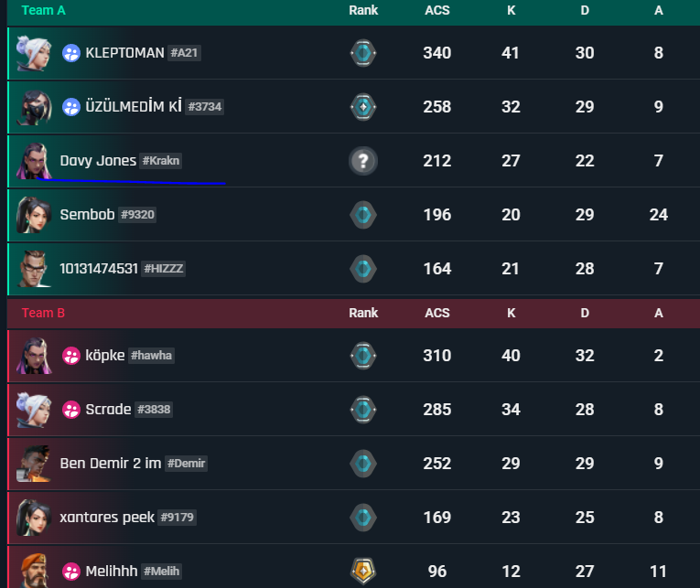Sort Team B by Rank column
700x588 pixels.
pyautogui.click(x=363, y=313)
